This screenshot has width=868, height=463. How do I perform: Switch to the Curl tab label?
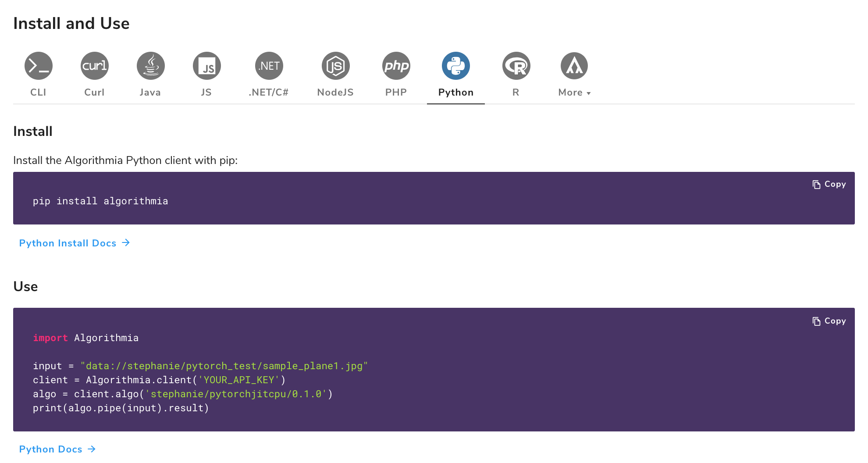[x=94, y=93]
